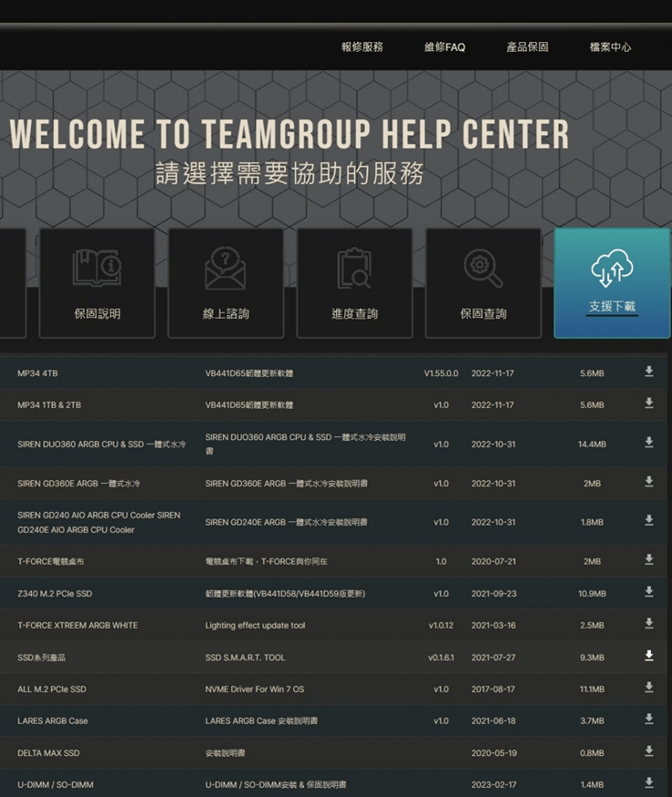Click the MP34 1TB & 2TB product name
The width and height of the screenshot is (672, 797).
(x=49, y=405)
